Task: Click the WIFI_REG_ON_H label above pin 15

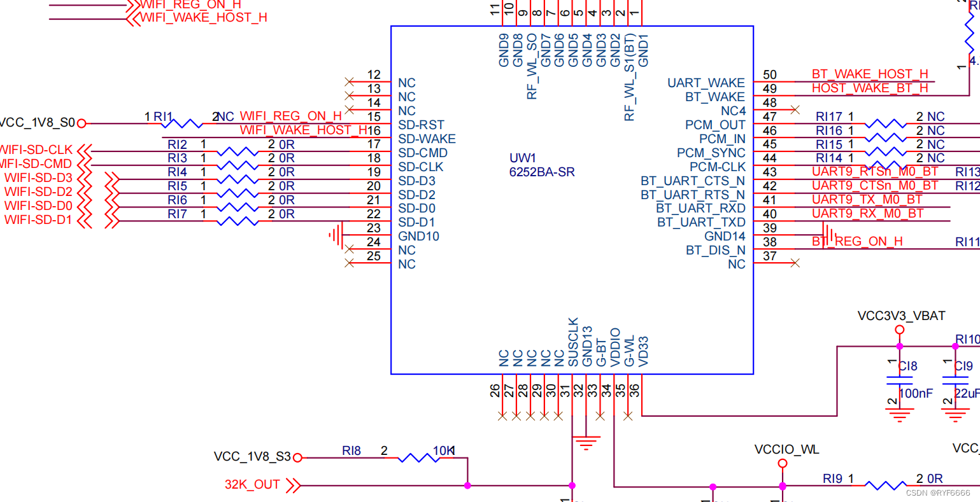Action: 291,116
